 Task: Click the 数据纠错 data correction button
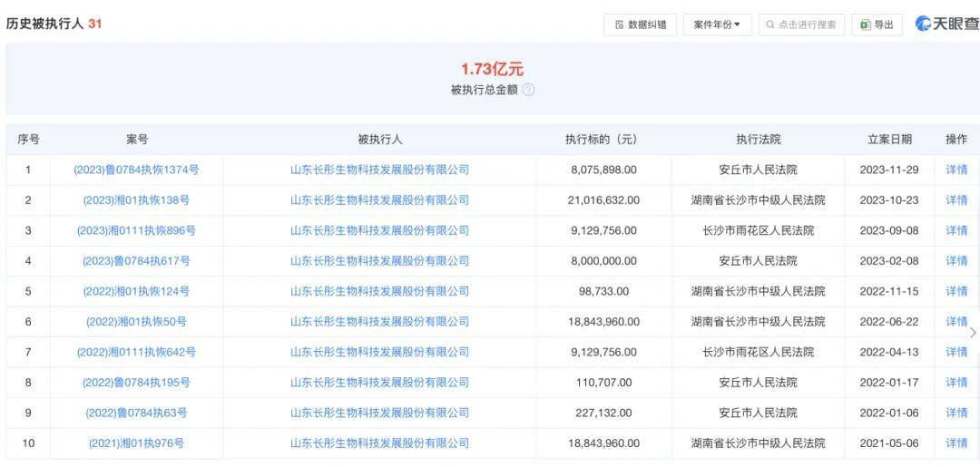click(x=640, y=24)
